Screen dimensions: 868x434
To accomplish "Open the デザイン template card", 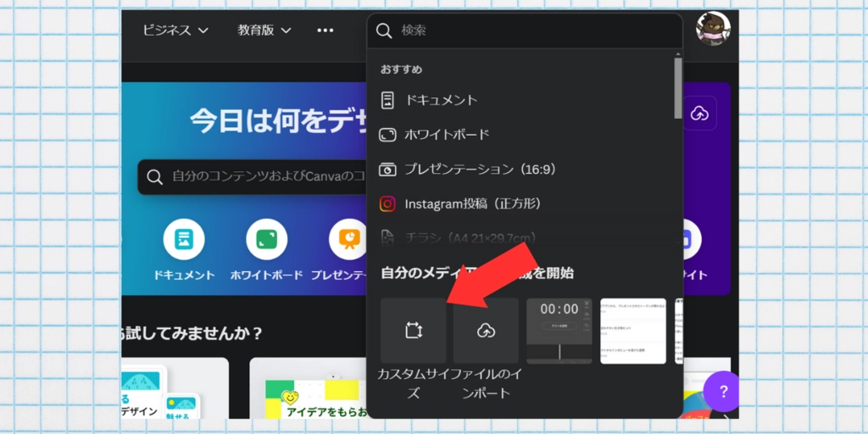I will [175, 388].
